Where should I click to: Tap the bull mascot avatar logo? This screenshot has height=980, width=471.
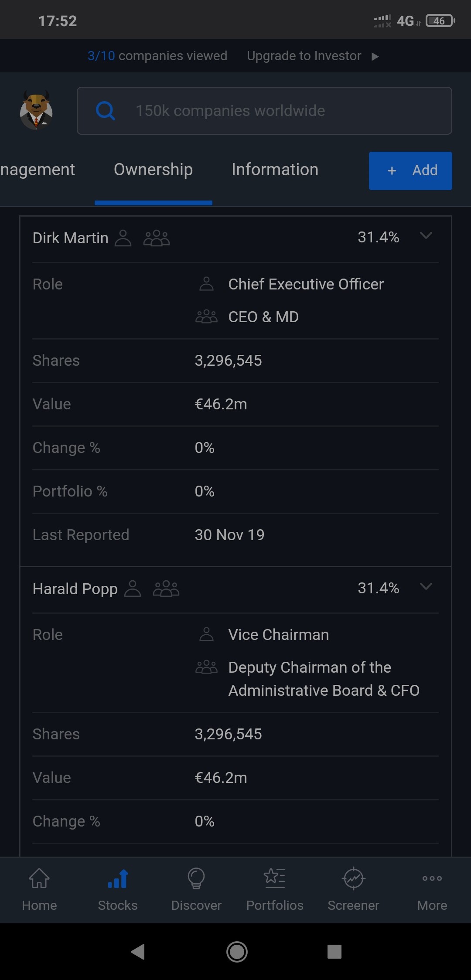tap(36, 111)
